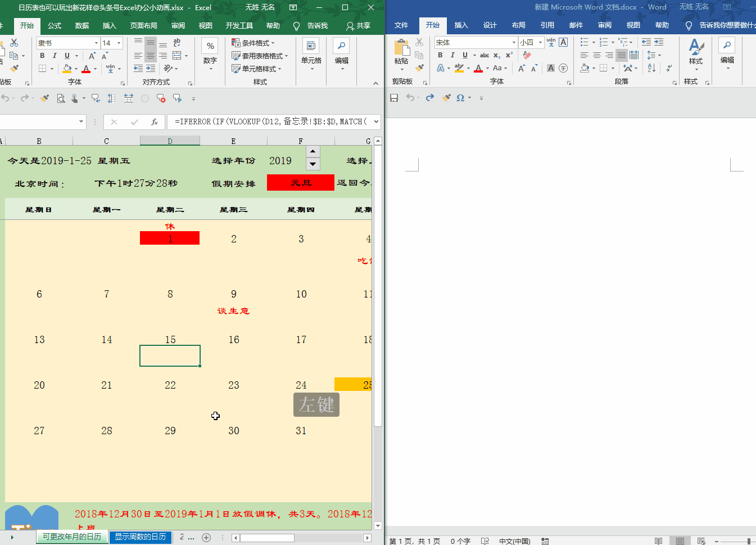The image size is (756, 545).
Task: Toggle Word's Character Shading button
Action: [551, 68]
